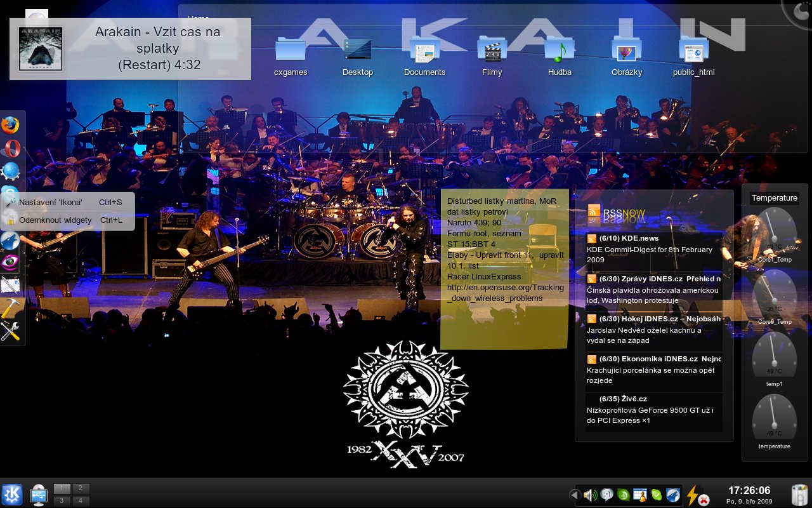Open the speaker volume tray icon
Viewport: 812px width, 508px height.
tap(591, 495)
